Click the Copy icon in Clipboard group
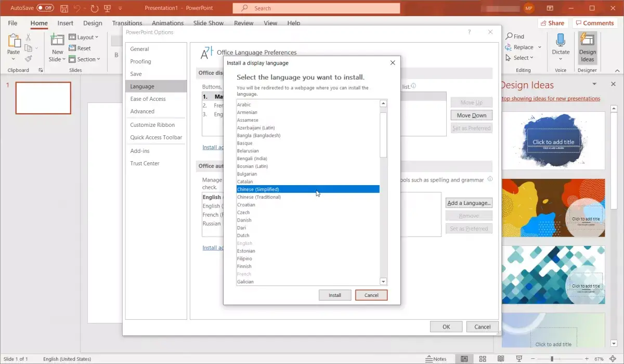 (28, 48)
